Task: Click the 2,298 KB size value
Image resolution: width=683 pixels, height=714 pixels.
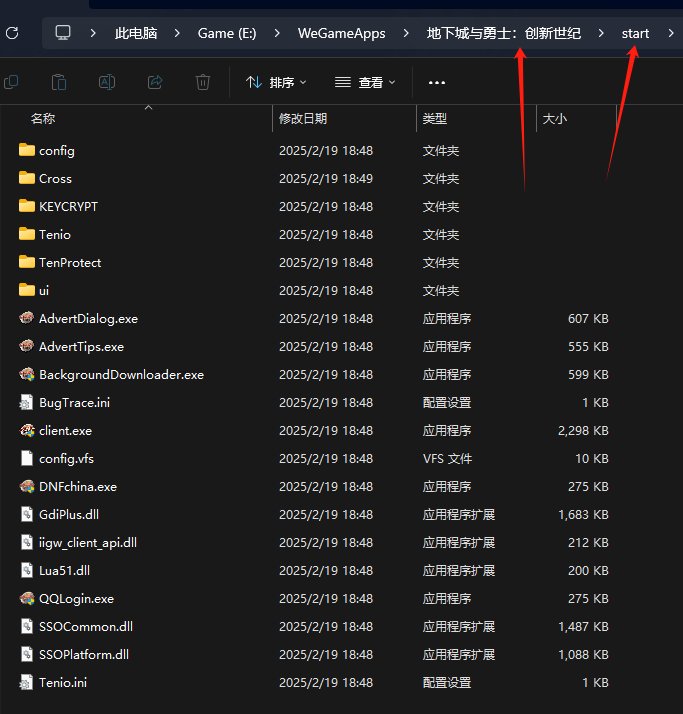Action: pyautogui.click(x=583, y=431)
